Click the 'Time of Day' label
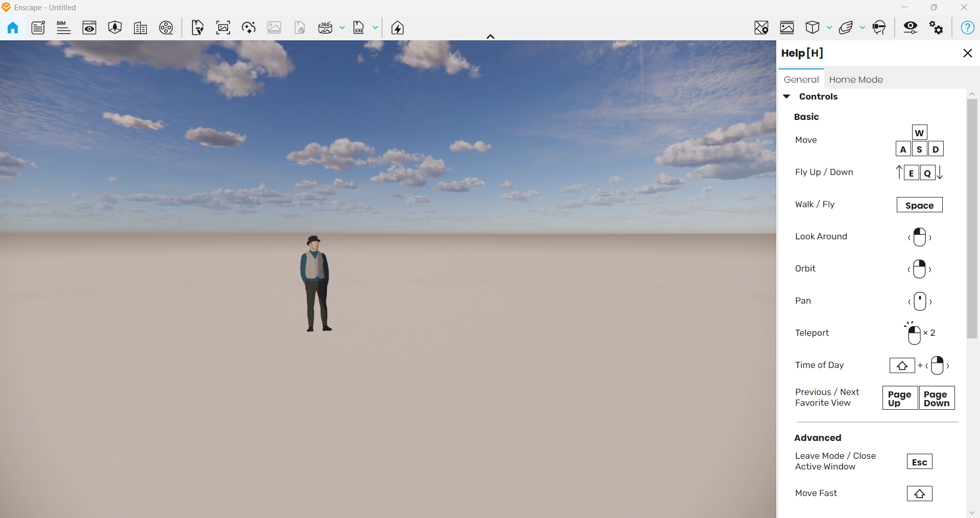The width and height of the screenshot is (980, 518). coord(819,365)
